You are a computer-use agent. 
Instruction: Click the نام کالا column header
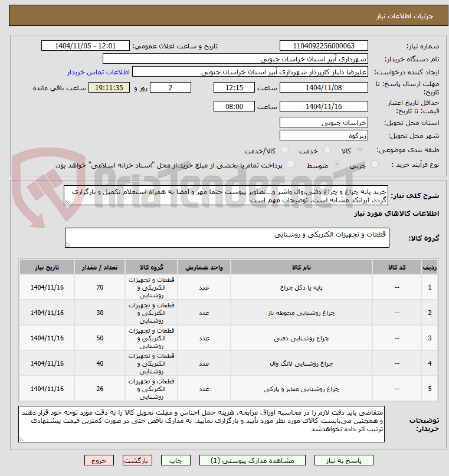(301, 267)
